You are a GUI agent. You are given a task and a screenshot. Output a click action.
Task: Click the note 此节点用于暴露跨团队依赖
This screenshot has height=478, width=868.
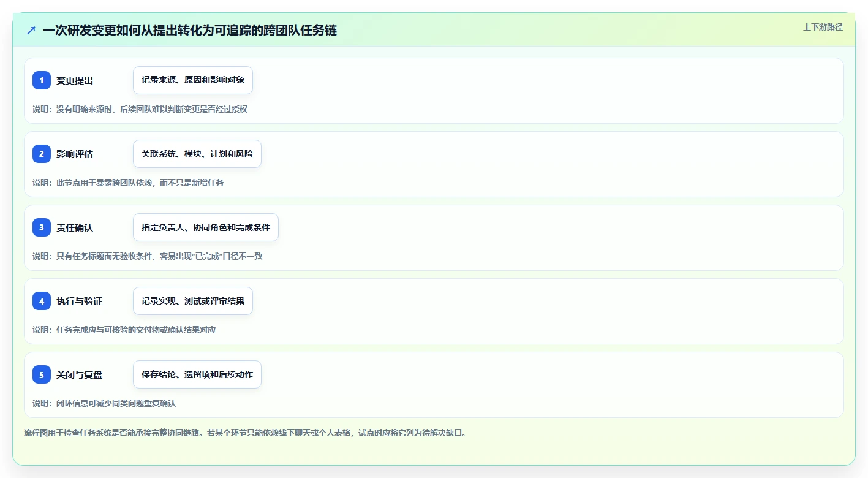tap(128, 183)
